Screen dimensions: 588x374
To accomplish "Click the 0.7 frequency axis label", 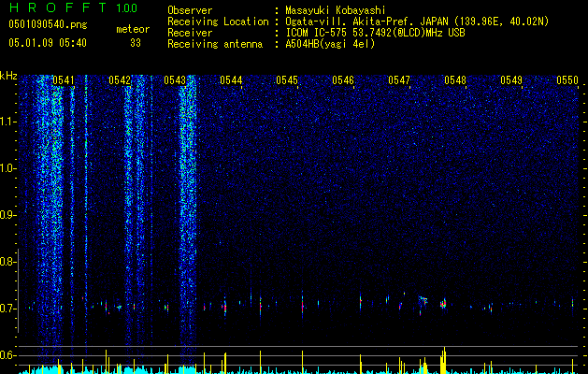I will point(7,309).
